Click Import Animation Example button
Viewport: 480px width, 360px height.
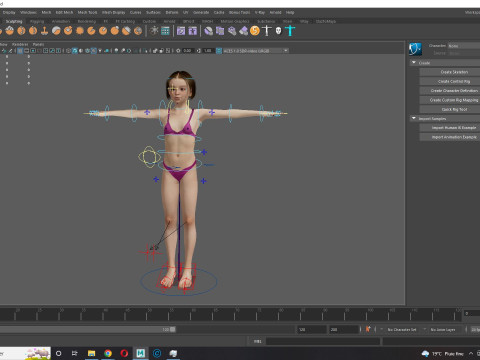(450, 137)
